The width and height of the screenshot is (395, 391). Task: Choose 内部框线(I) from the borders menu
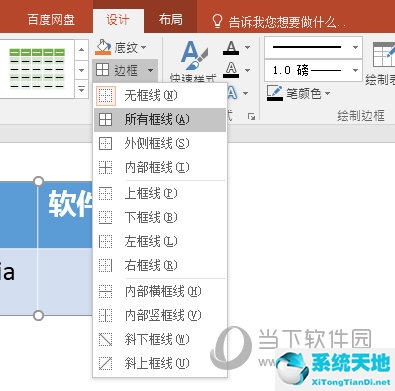(160, 167)
